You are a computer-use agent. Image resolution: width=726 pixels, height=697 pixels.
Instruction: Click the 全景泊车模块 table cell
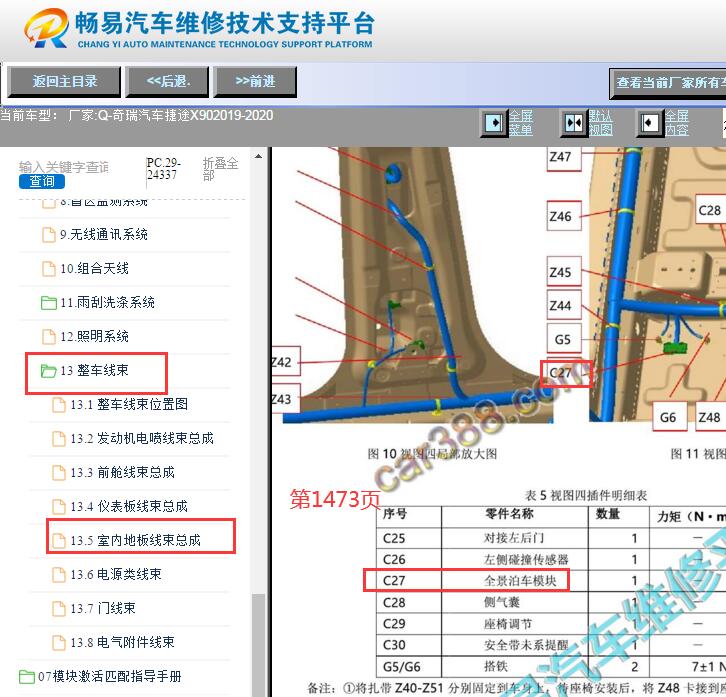coord(515,581)
